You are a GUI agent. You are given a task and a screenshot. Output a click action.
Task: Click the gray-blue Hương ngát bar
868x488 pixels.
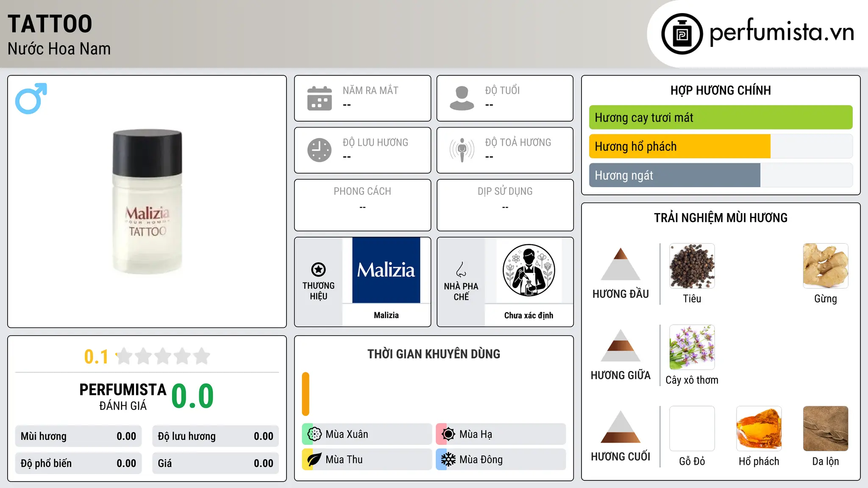pos(675,175)
